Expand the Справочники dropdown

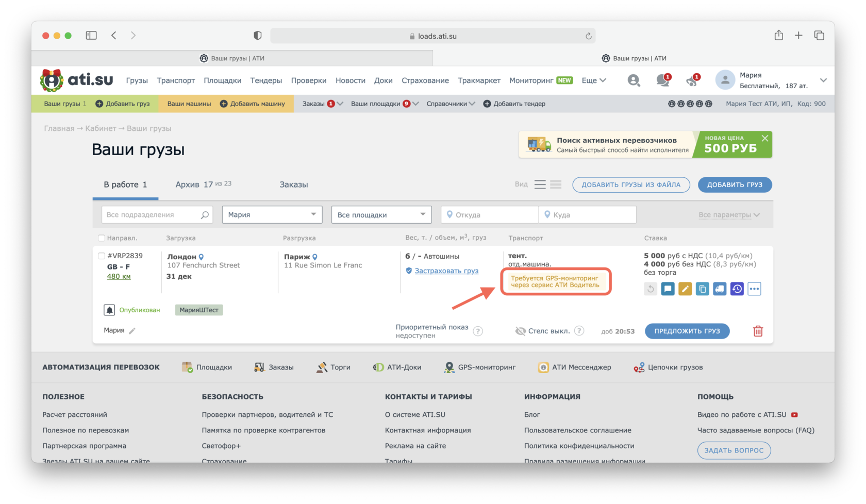coord(451,104)
